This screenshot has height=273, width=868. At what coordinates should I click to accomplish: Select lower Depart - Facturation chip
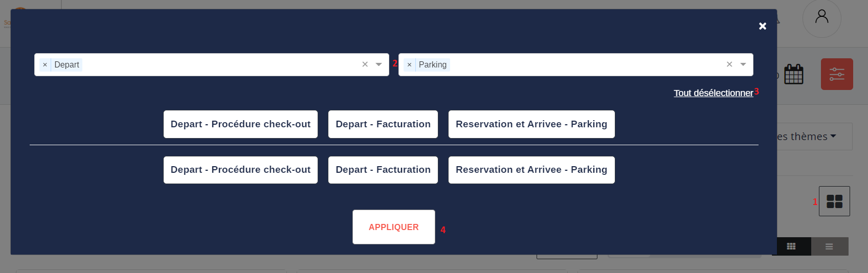(383, 170)
